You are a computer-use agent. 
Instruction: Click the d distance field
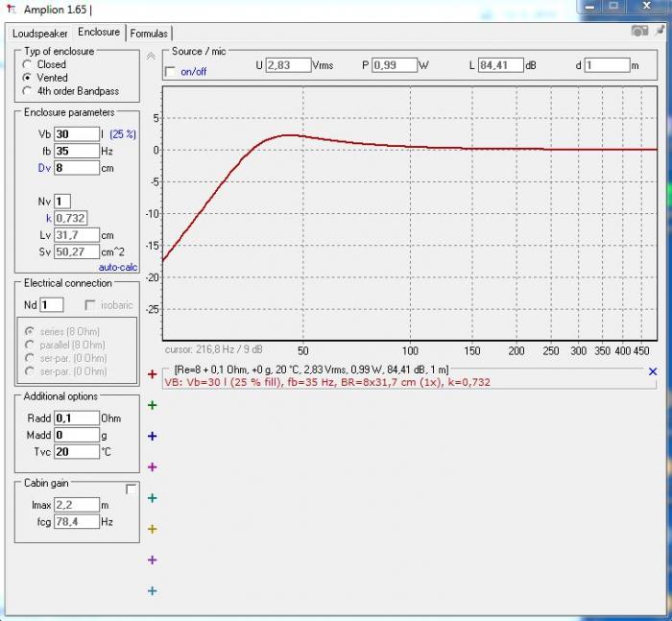tap(608, 65)
